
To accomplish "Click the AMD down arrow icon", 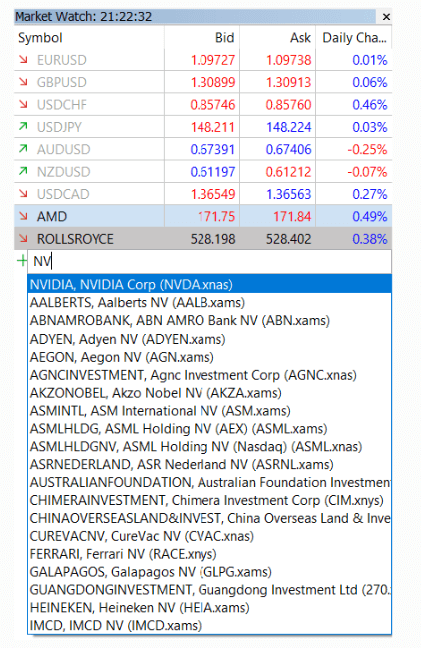I will 23,216.
